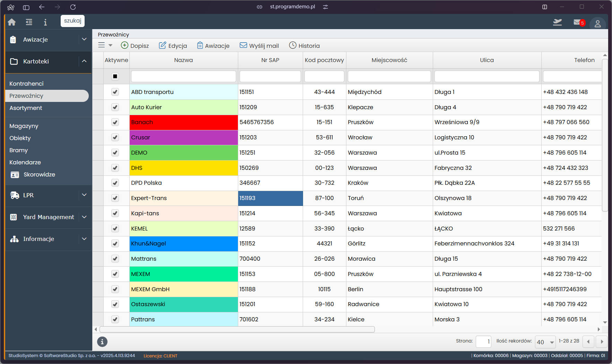The width and height of the screenshot is (612, 364).
Task: Go to next page of records
Action: (x=602, y=342)
